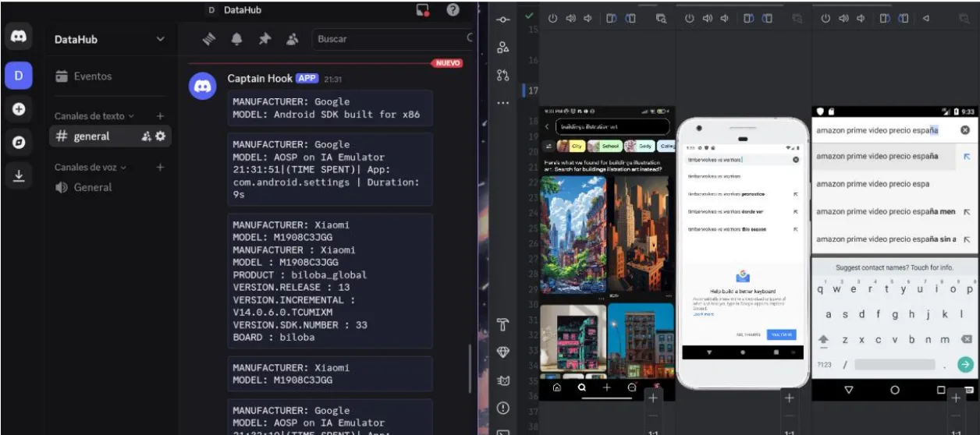Open Discord direct messages home icon
The width and height of the screenshot is (980, 435).
point(19,37)
